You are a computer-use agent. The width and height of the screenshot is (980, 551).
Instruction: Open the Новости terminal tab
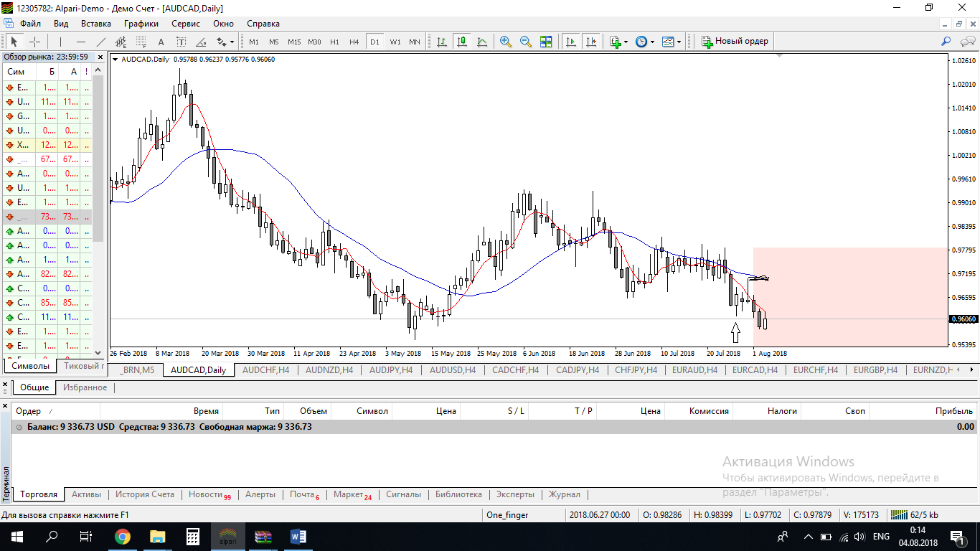pos(209,494)
